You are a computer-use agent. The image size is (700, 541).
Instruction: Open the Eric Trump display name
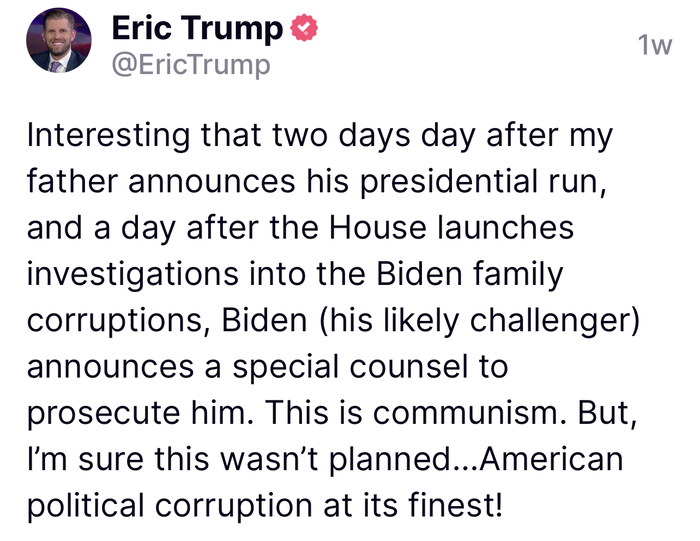195,29
